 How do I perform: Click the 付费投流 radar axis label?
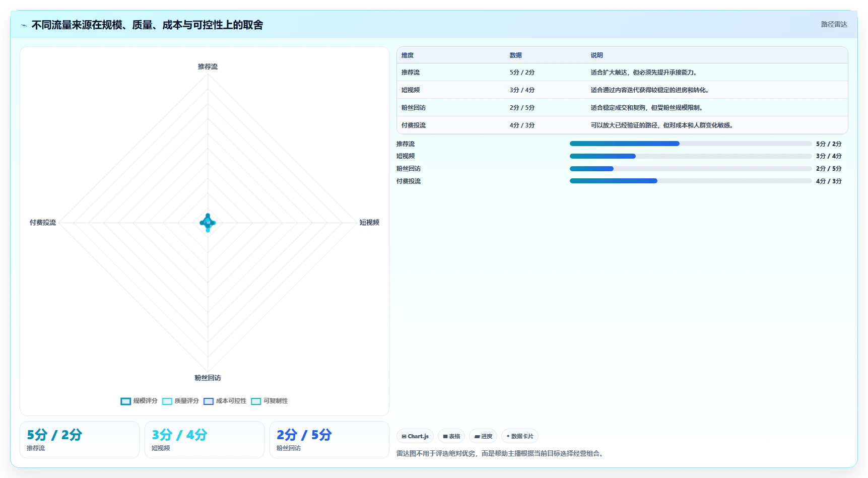43,223
